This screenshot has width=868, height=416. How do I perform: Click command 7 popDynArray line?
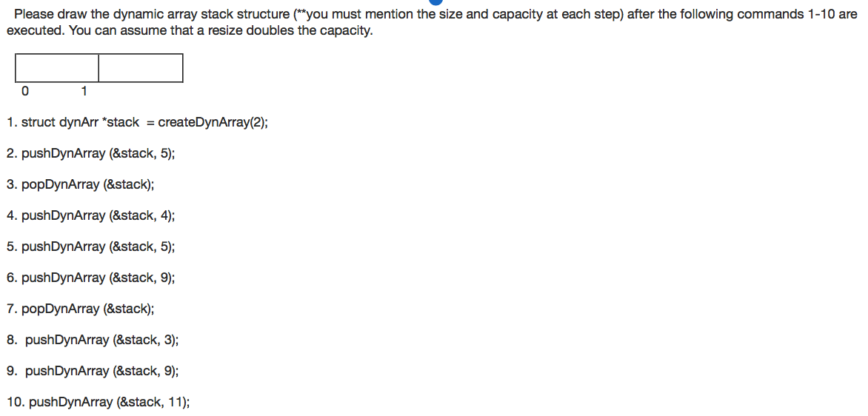tap(80, 309)
